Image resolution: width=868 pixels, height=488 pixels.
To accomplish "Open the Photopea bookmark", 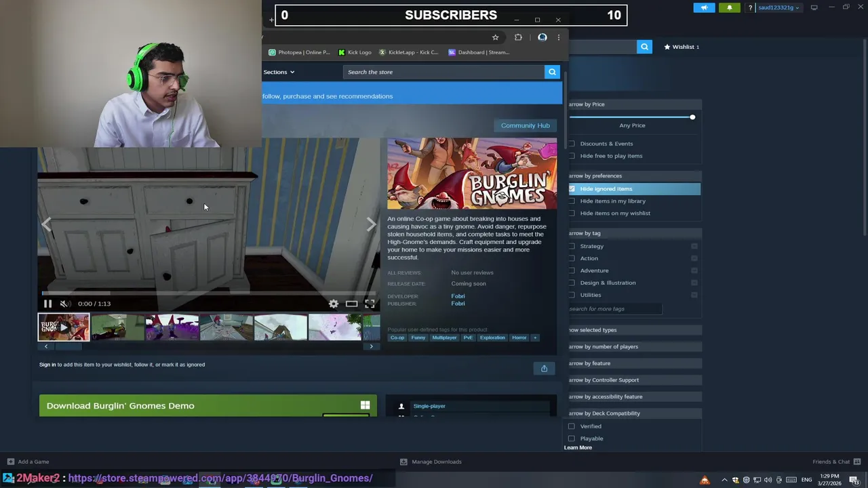I will coord(299,52).
